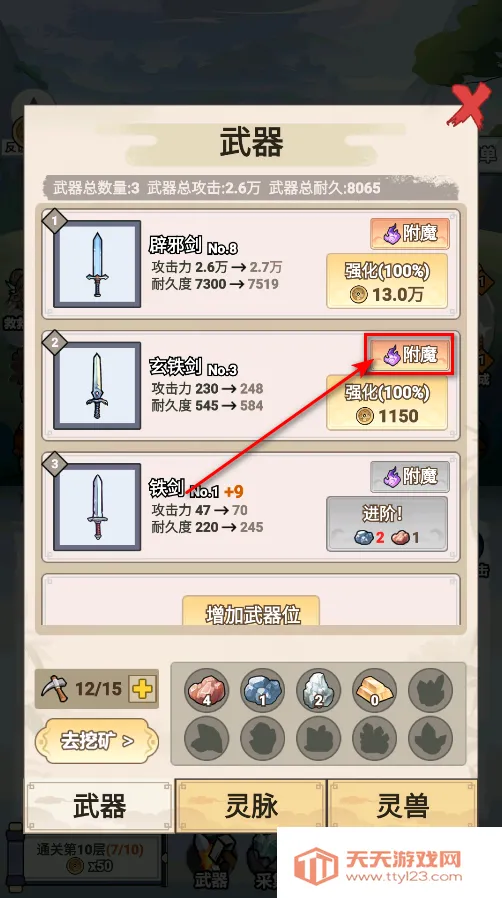Image resolution: width=502 pixels, height=898 pixels.
Task: Select the blue ore icon
Action: coord(263,690)
